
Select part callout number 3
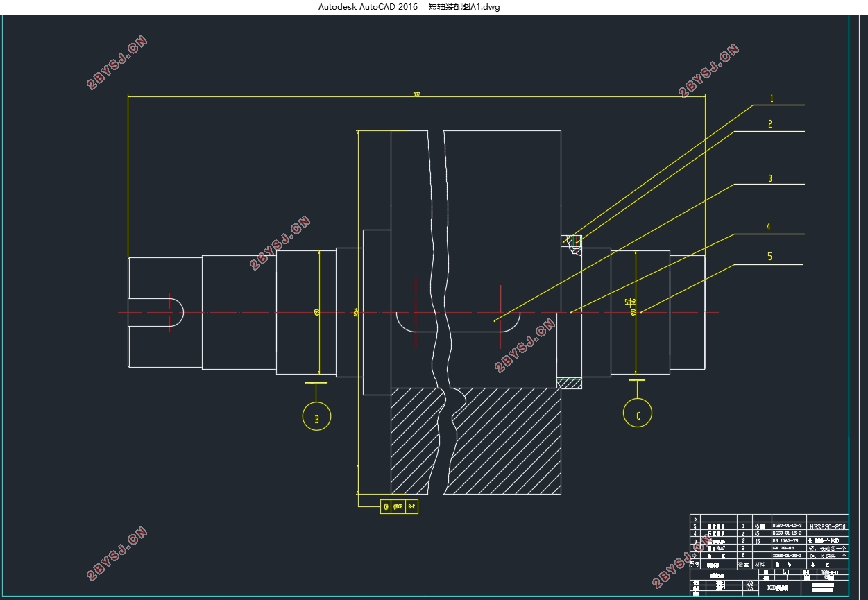pos(769,179)
